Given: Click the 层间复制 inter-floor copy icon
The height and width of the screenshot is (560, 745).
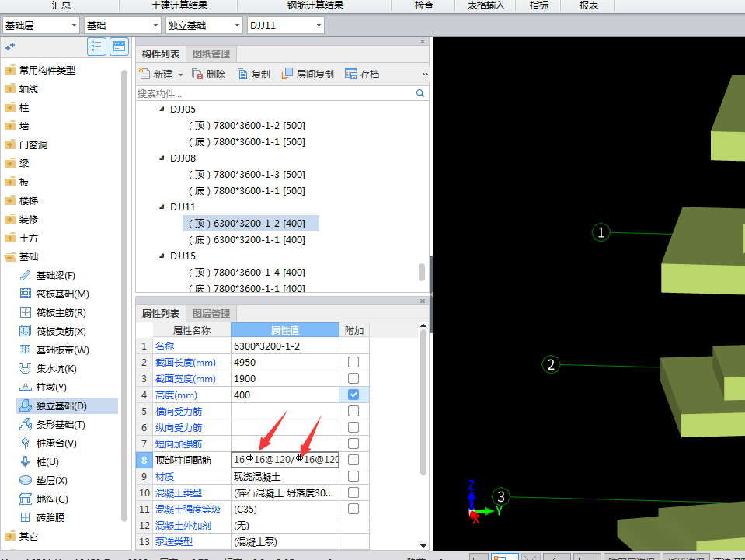Looking at the screenshot, I should 287,74.
